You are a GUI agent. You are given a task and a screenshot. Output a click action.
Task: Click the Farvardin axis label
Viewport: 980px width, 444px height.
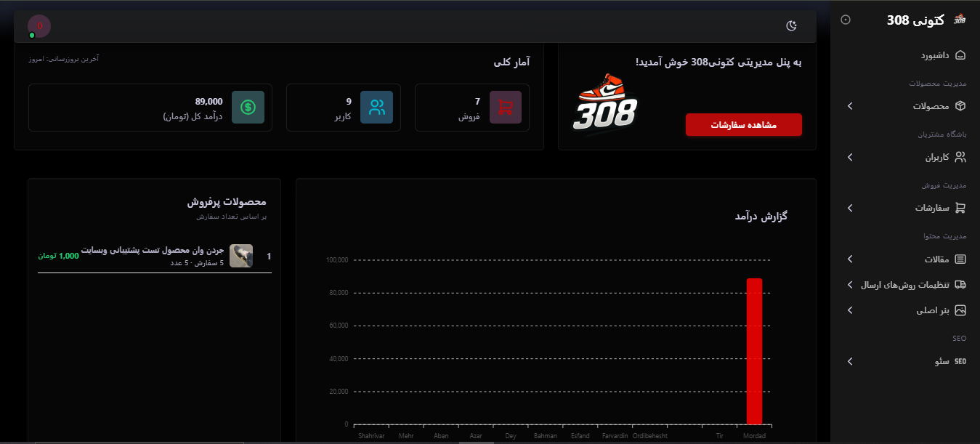coord(615,436)
